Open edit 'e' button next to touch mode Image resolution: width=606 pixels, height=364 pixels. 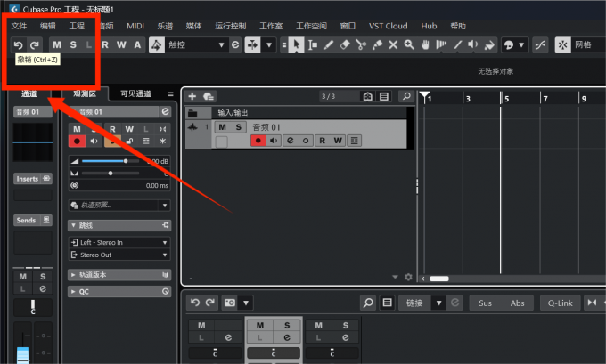(x=235, y=44)
